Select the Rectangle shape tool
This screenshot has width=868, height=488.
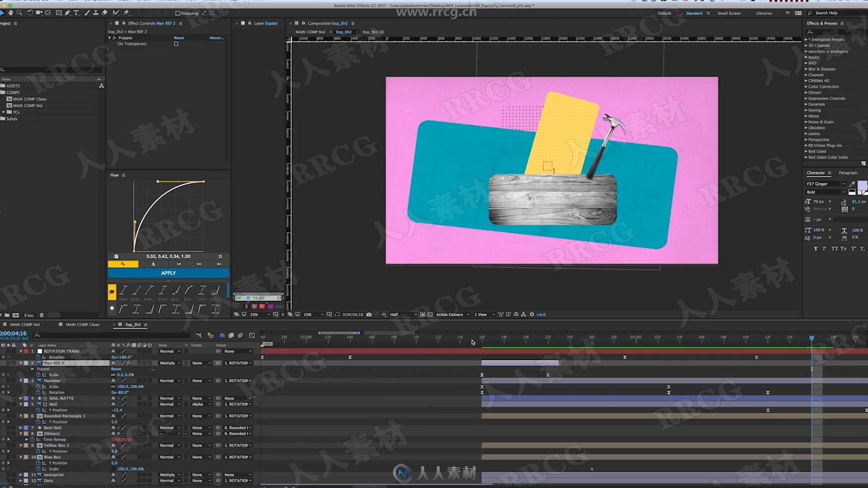coord(59,13)
